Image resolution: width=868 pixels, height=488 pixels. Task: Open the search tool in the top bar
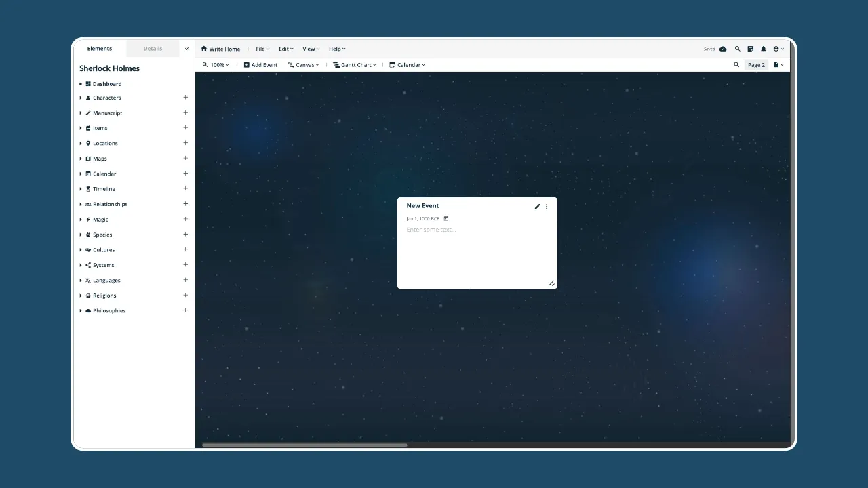737,48
